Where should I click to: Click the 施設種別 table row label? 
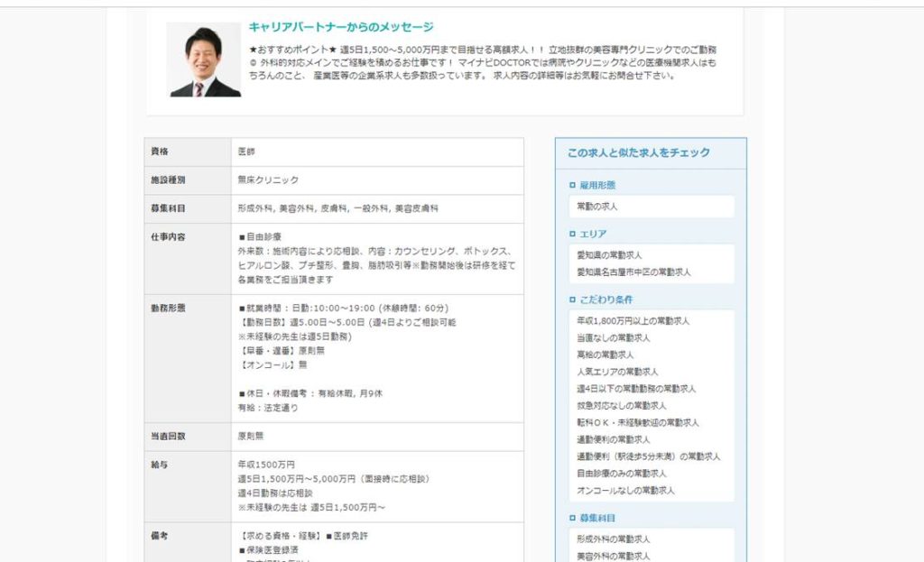pyautogui.click(x=168, y=180)
